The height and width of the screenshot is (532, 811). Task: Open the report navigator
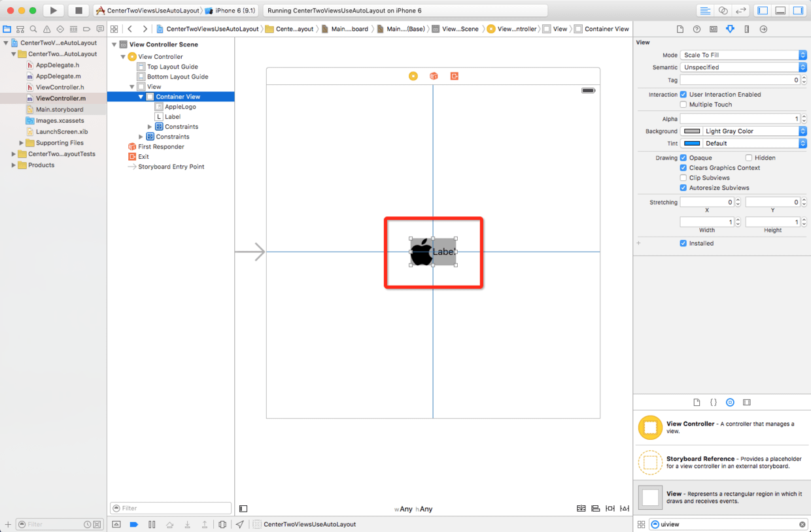pyautogui.click(x=100, y=29)
